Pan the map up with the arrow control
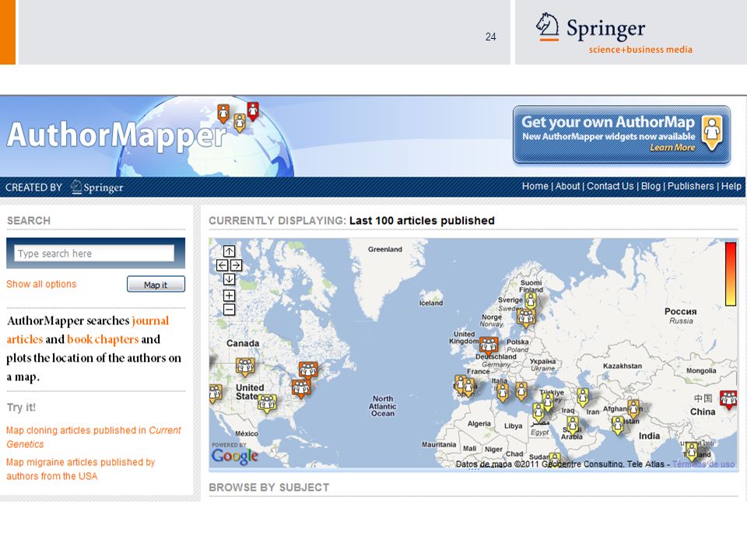This screenshot has width=747, height=560. tap(229, 251)
